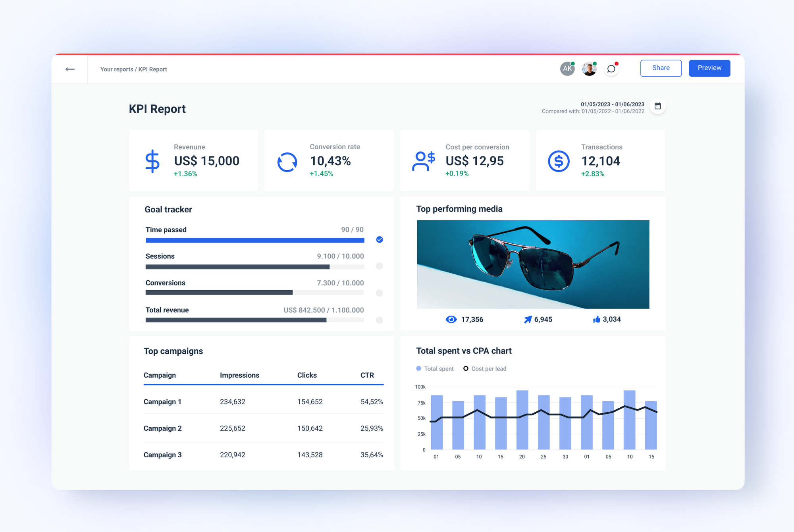Click the Conversion rate circular arrows icon
Screen dimensions: 794x532
point(287,161)
